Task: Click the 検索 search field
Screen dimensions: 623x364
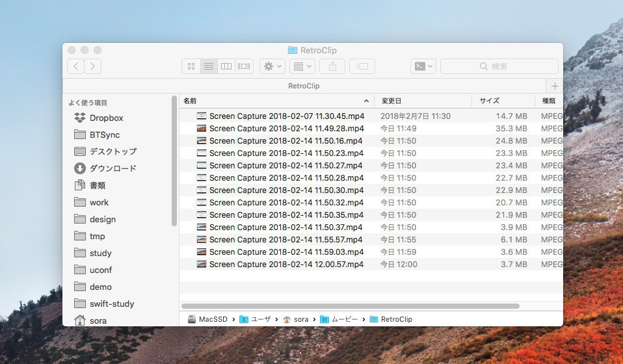Action: coord(499,66)
